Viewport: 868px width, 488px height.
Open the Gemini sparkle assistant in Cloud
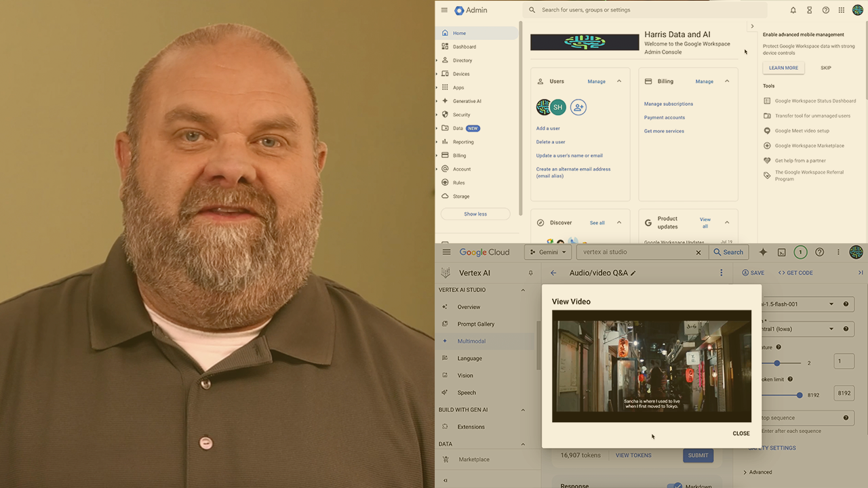tap(763, 252)
